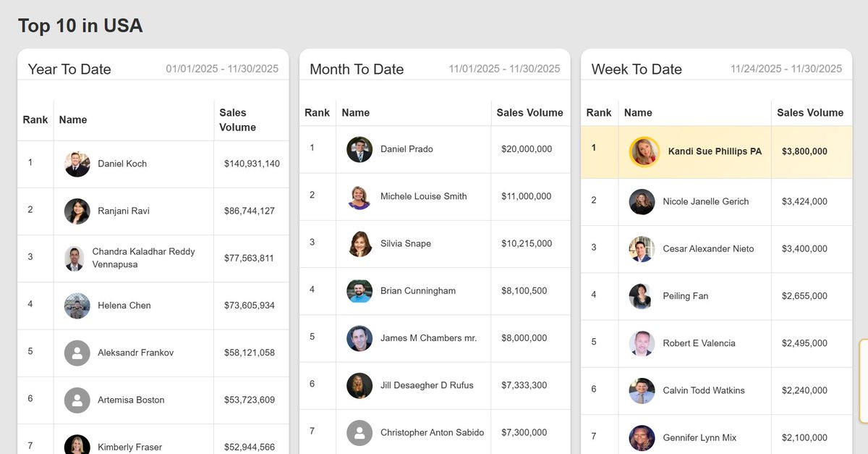The width and height of the screenshot is (868, 454).
Task: Select Gennifer Lynn Mix's avatar image
Action: 642,437
